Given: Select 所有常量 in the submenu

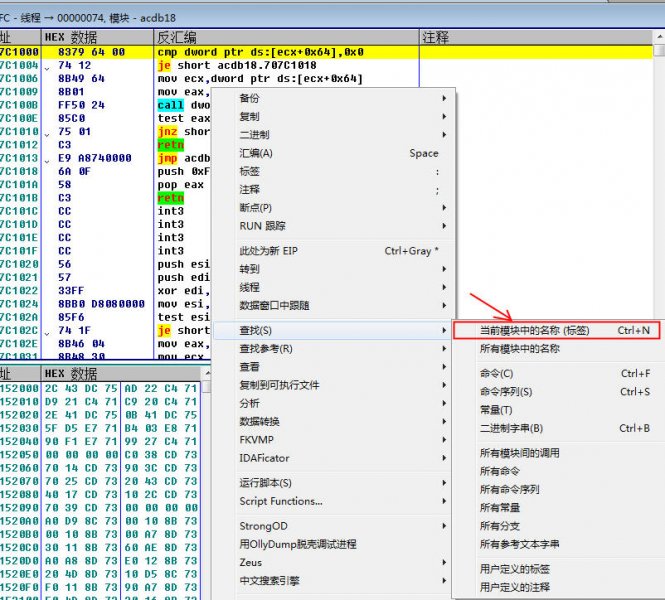Looking at the screenshot, I should pyautogui.click(x=557, y=508).
